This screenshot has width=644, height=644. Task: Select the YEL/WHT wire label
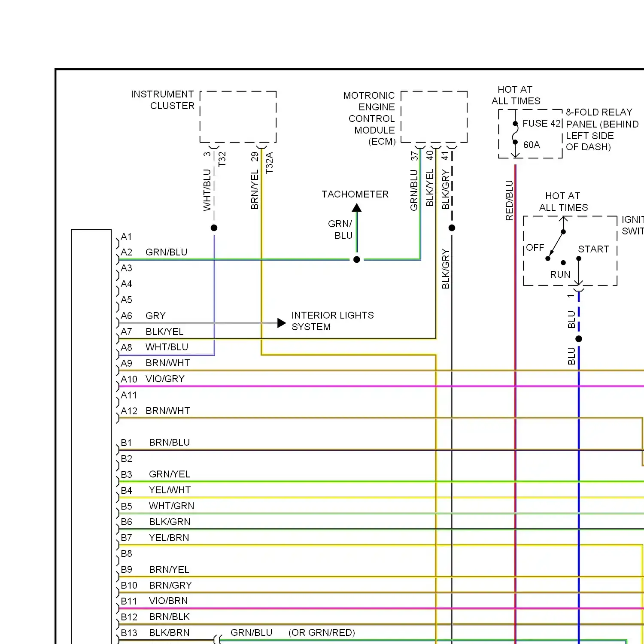[170, 490]
